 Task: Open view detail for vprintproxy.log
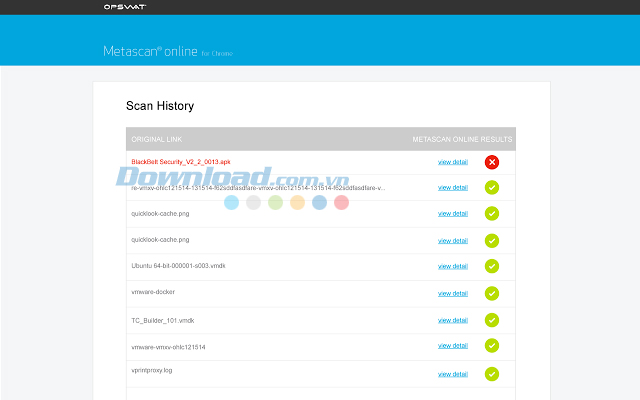[x=453, y=374]
